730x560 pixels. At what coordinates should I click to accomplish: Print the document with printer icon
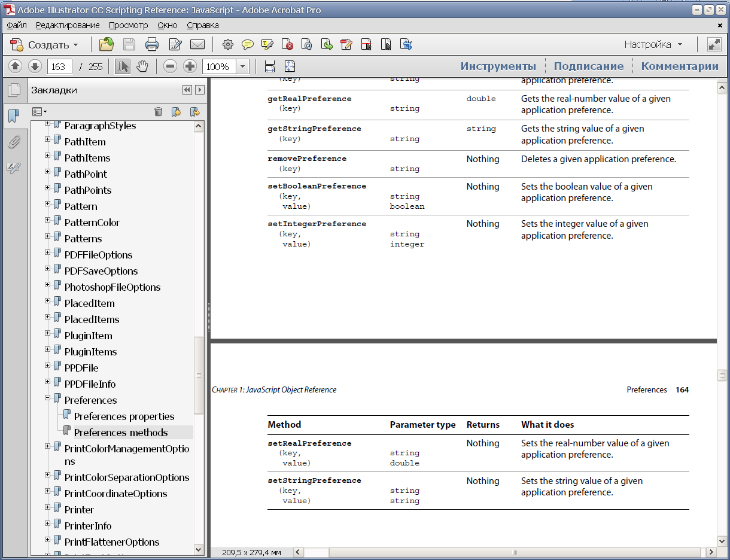click(x=152, y=44)
